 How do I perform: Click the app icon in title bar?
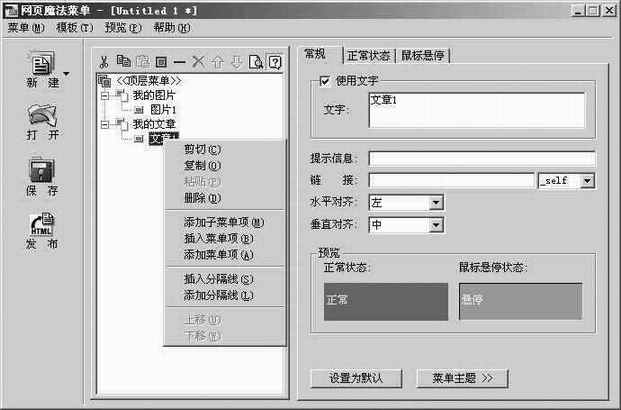(x=11, y=10)
